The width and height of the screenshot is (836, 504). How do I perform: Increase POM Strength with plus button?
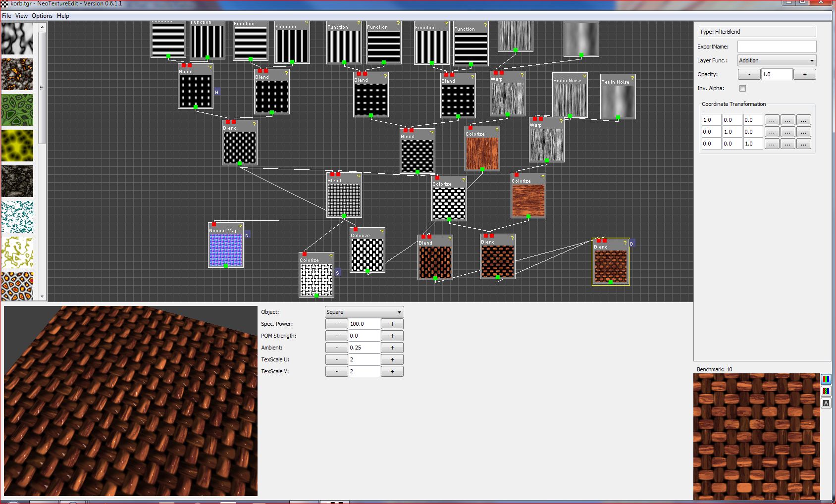[x=392, y=336]
